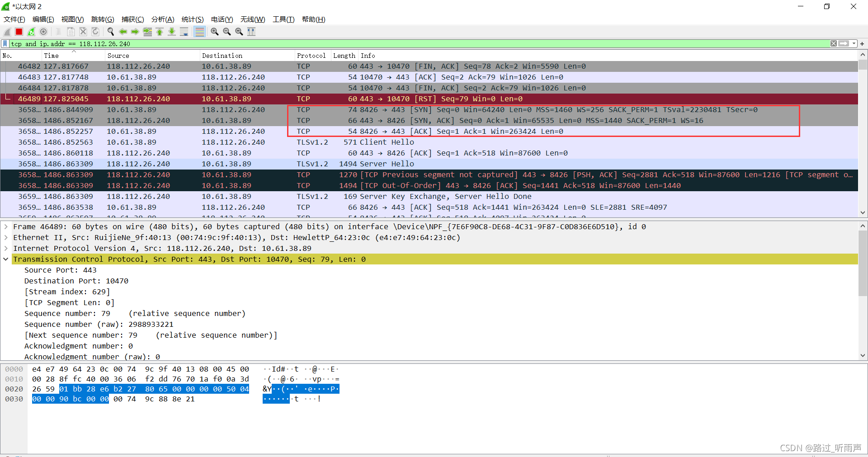Stop the running packet capture
Viewport: 868px width, 457px height.
point(19,32)
